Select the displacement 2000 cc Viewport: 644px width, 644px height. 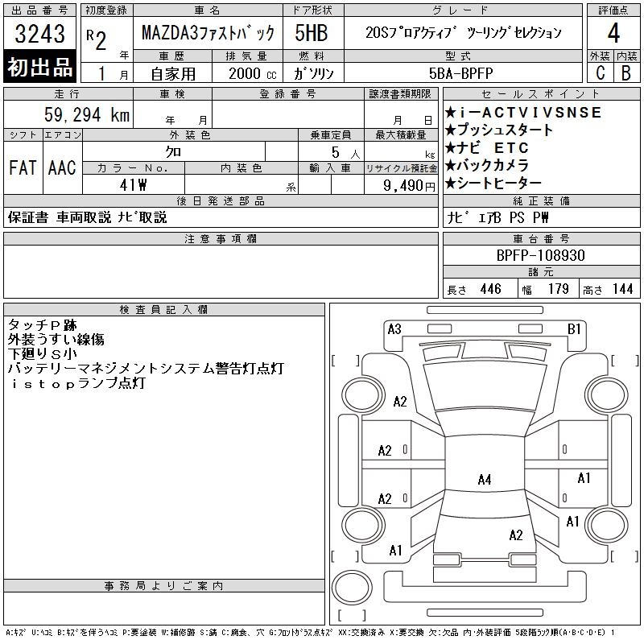click(253, 73)
